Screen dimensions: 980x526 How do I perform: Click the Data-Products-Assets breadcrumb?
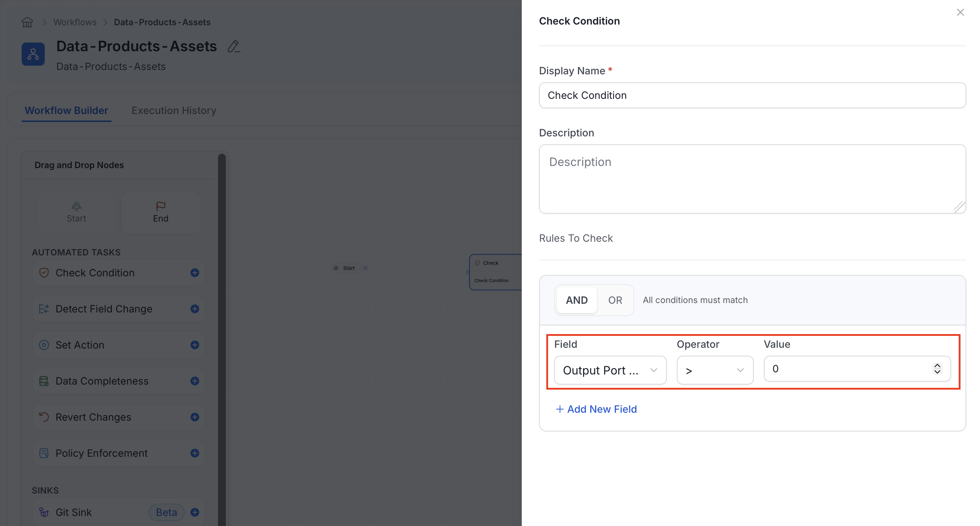162,22
